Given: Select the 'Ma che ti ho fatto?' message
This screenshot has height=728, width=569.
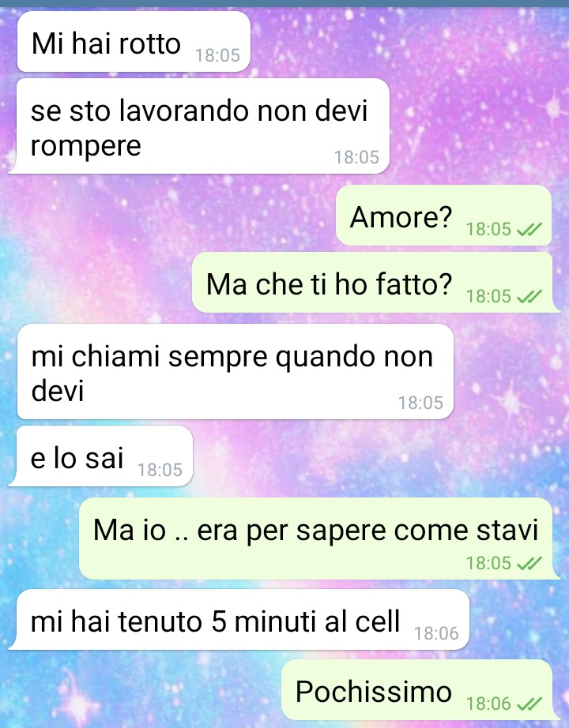Looking at the screenshot, I should [375, 283].
